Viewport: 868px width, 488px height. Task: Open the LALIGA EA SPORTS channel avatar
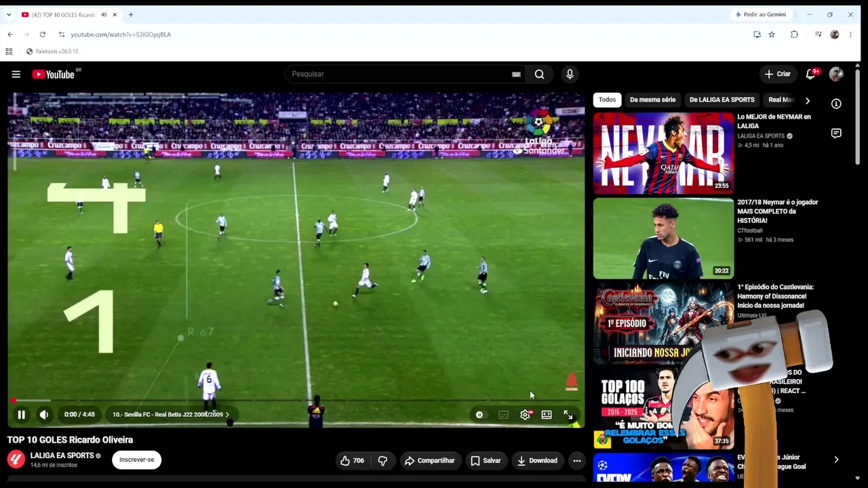16,460
